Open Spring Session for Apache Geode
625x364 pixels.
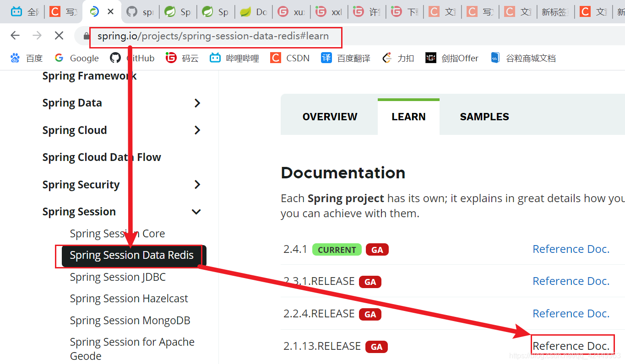pyautogui.click(x=132, y=349)
